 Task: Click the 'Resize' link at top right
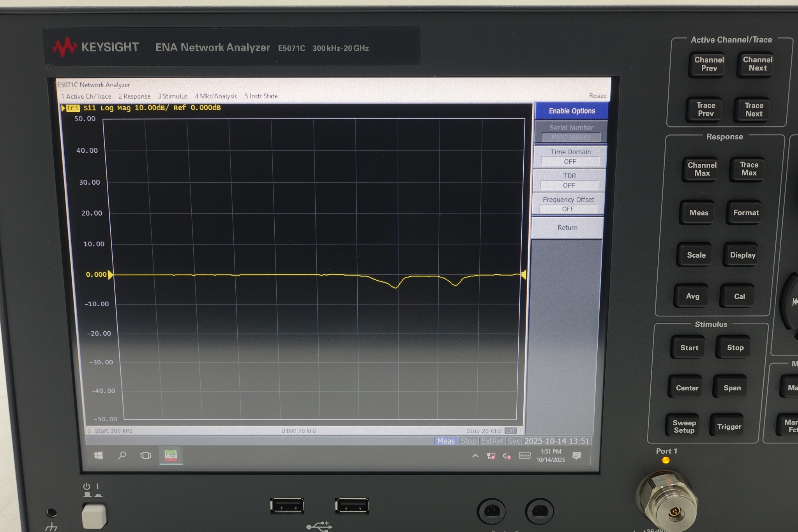pyautogui.click(x=597, y=95)
